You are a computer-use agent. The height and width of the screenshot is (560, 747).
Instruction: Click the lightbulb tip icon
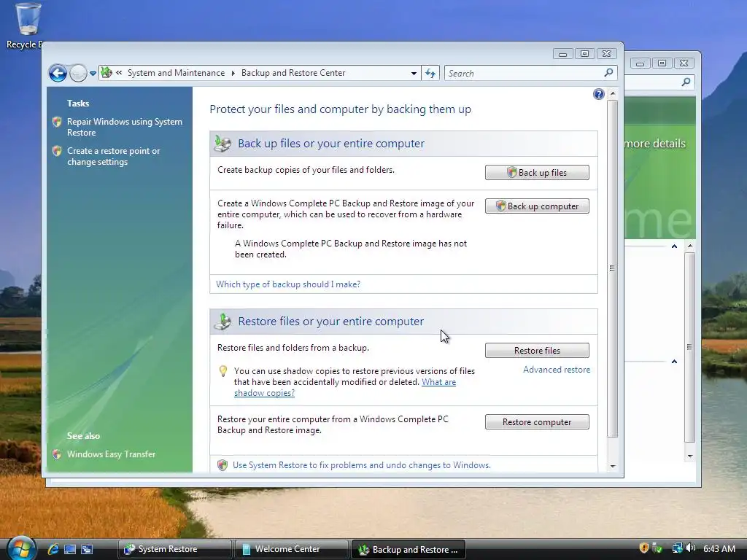(223, 371)
